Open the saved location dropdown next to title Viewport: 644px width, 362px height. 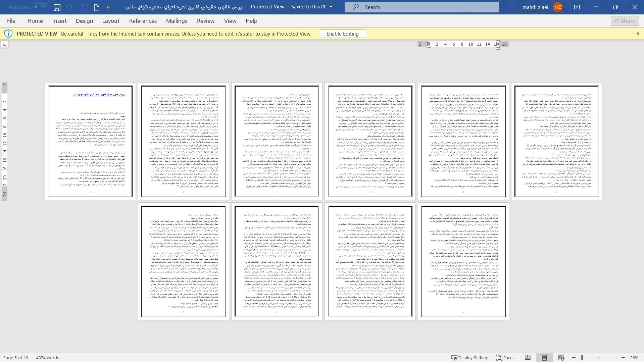coord(331,7)
